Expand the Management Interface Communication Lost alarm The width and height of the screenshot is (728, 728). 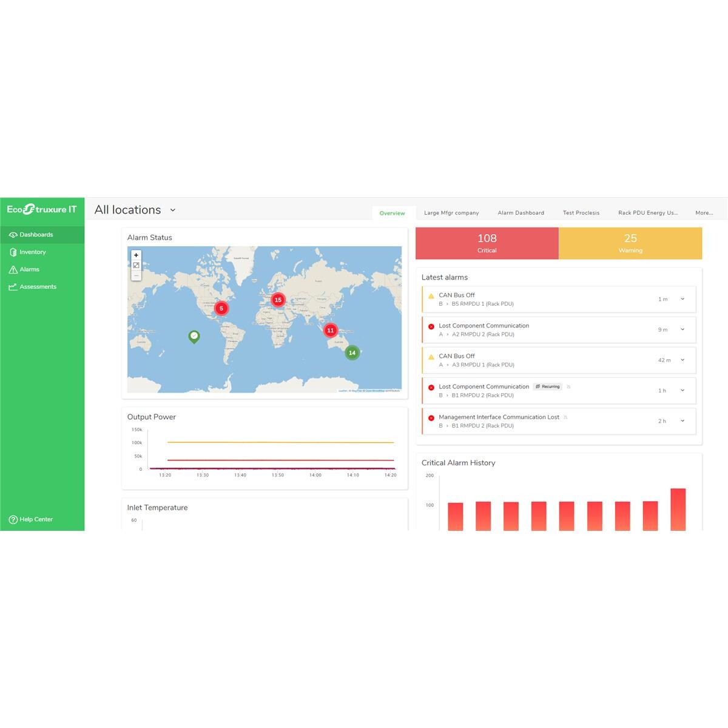pyautogui.click(x=682, y=421)
